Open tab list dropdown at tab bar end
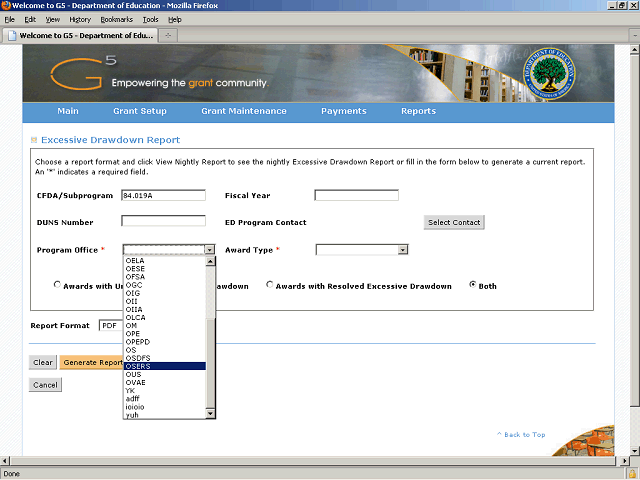This screenshot has height=480, width=640. [635, 36]
